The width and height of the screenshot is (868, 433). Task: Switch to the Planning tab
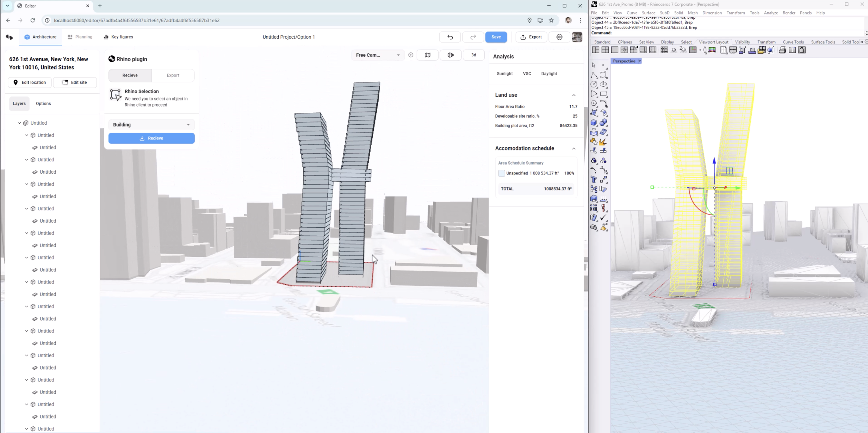80,37
